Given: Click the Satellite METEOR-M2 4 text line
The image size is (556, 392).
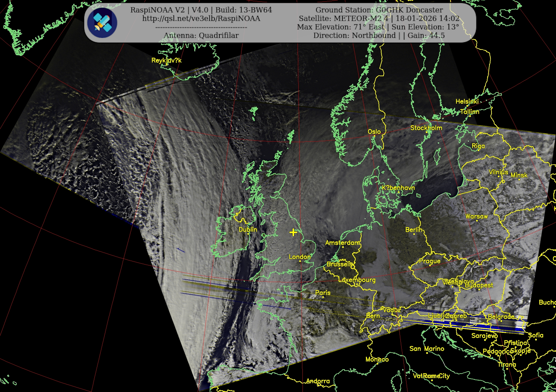Looking at the screenshot, I should pyautogui.click(x=379, y=18).
